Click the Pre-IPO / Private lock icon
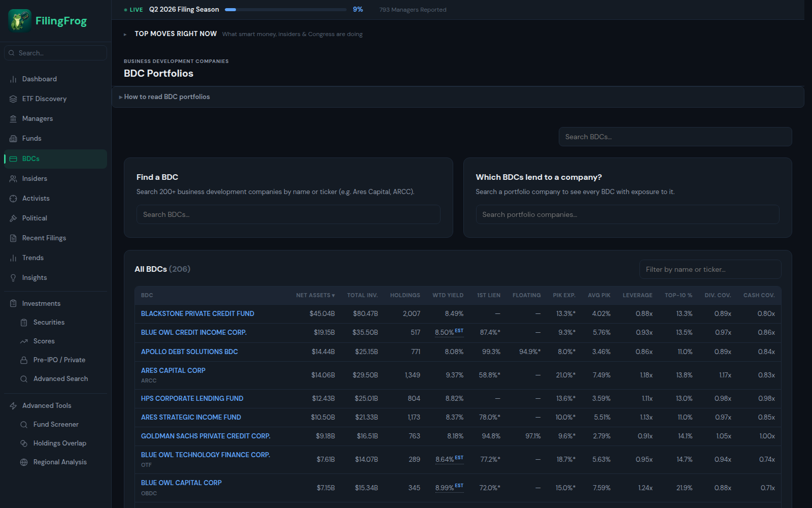Viewport: 812px width, 508px height. point(24,360)
